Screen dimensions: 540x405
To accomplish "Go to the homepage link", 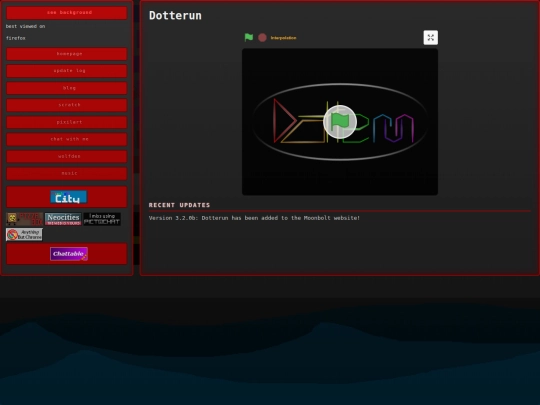I will coord(67,54).
